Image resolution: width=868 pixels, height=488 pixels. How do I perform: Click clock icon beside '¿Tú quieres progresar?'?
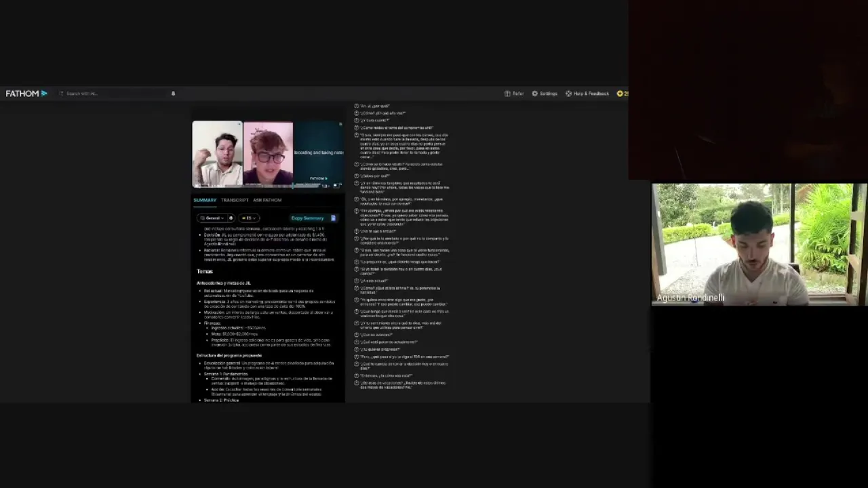coord(357,349)
